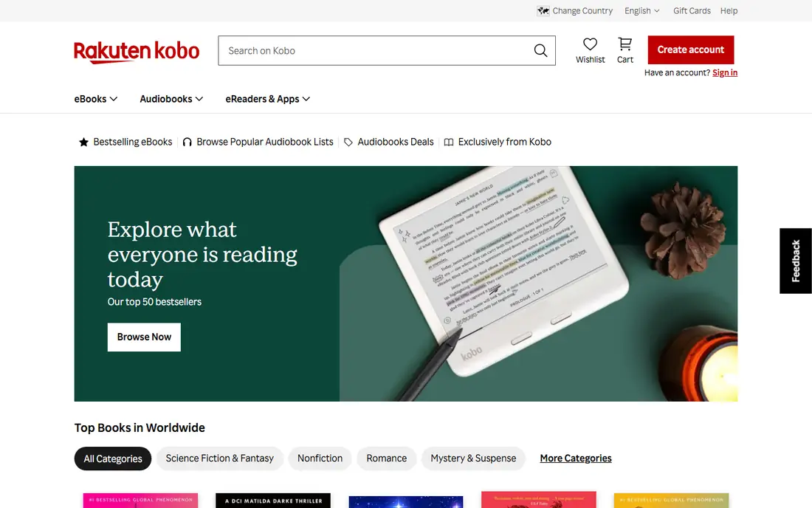Open the Exclusively from Kobo link
Image resolution: width=812 pixels, height=508 pixels.
[504, 142]
